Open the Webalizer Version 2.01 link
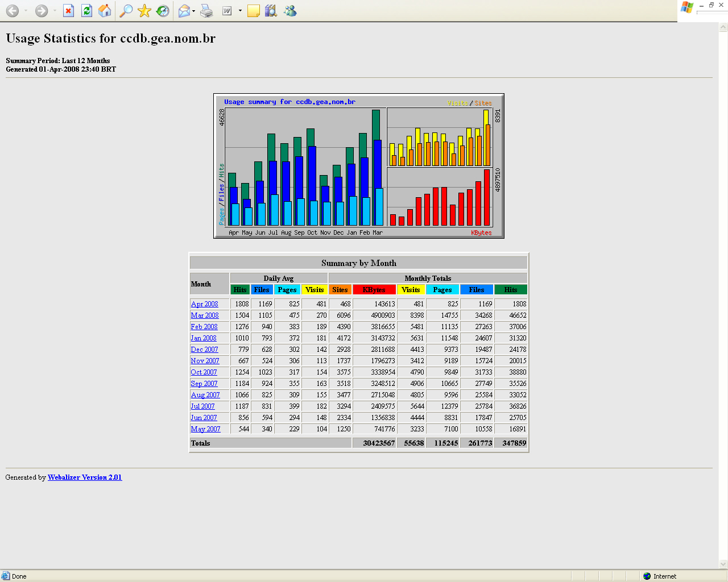Image resolution: width=728 pixels, height=582 pixels. point(85,477)
